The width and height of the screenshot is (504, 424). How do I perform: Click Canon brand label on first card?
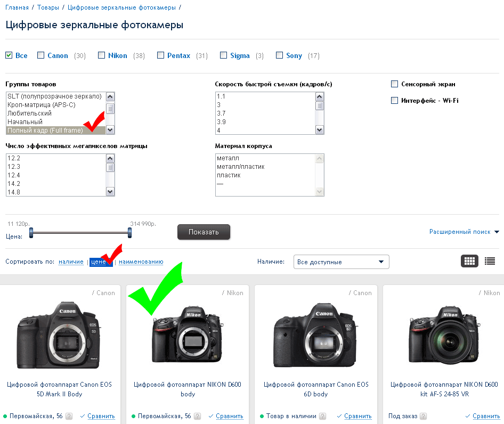(x=105, y=293)
